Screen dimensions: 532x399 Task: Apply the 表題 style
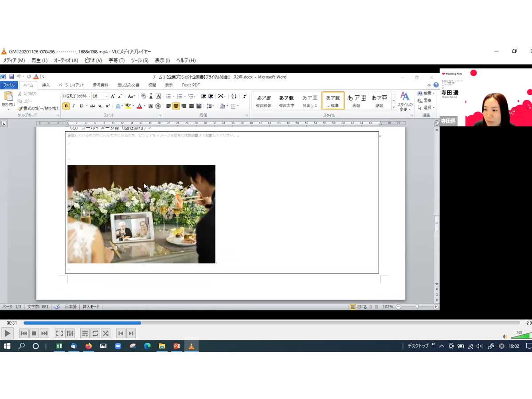pos(356,101)
